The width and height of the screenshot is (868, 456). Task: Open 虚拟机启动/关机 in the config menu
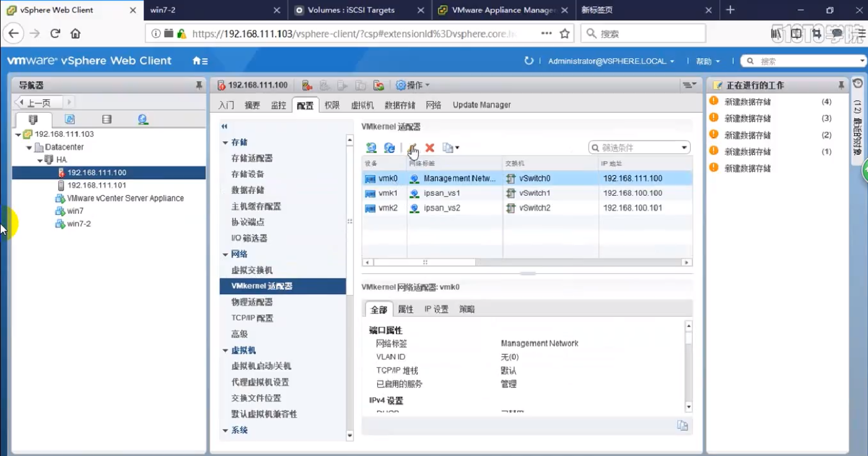pos(261,366)
